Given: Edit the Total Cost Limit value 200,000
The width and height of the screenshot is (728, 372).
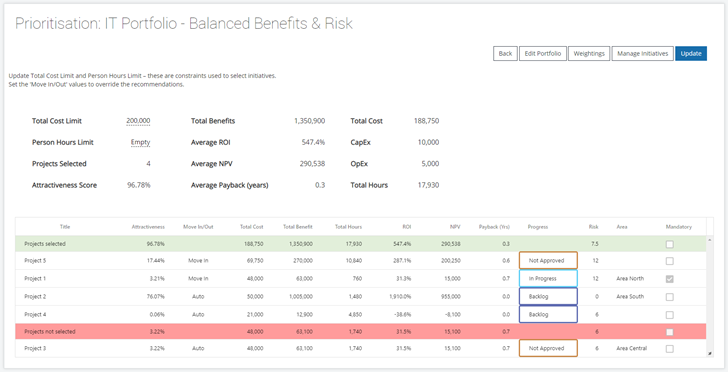Looking at the screenshot, I should pyautogui.click(x=138, y=121).
